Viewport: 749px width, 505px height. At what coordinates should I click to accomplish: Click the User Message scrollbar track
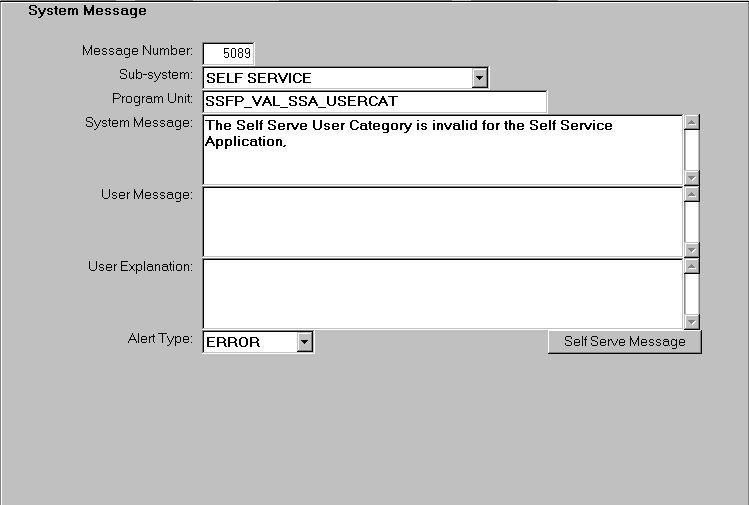691,221
